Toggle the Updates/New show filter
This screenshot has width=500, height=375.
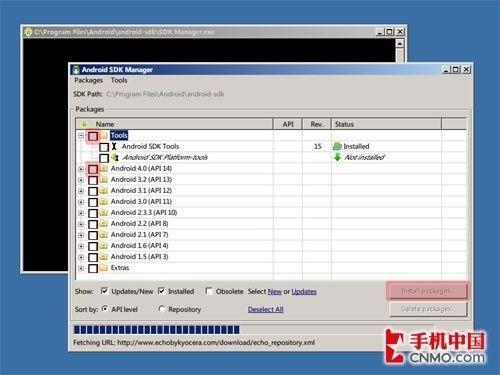104,291
